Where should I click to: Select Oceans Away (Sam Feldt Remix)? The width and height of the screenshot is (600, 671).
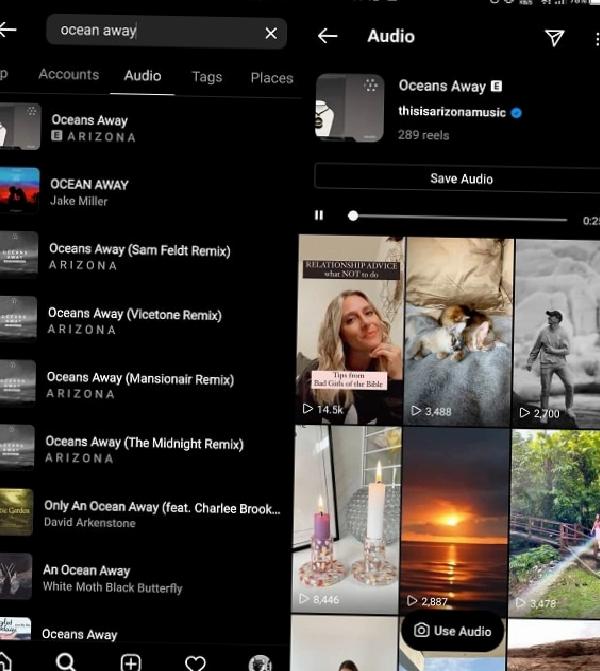146,256
